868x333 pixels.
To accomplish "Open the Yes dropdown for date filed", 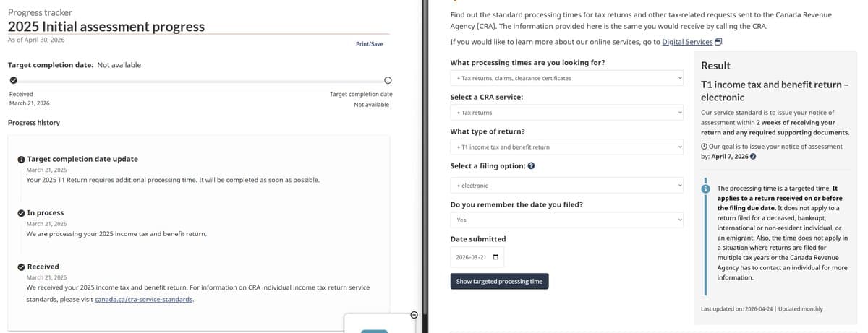I will point(567,220).
